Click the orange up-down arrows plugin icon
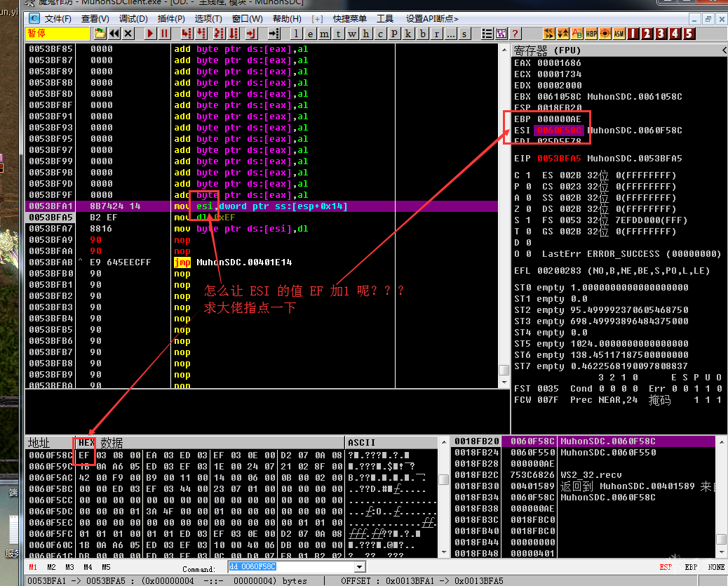This screenshot has height=586, width=728. click(x=563, y=34)
